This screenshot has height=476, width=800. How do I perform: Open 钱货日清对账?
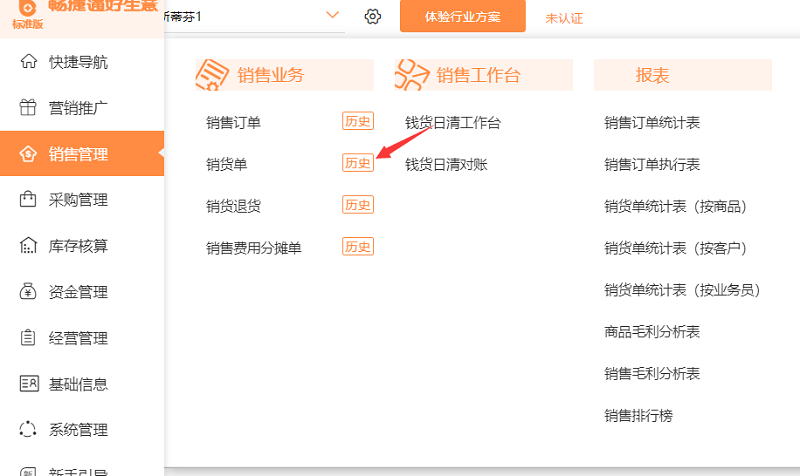tap(446, 164)
